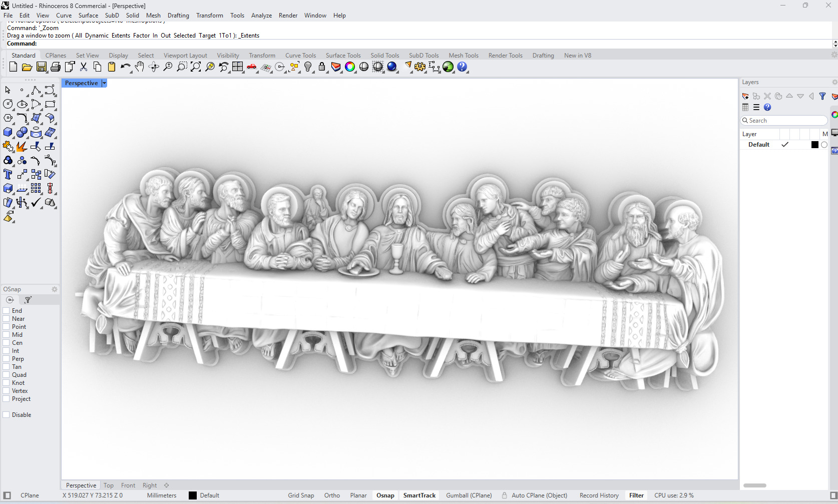838x504 pixels.
Task: Switch to the Top viewport tab
Action: (x=109, y=485)
